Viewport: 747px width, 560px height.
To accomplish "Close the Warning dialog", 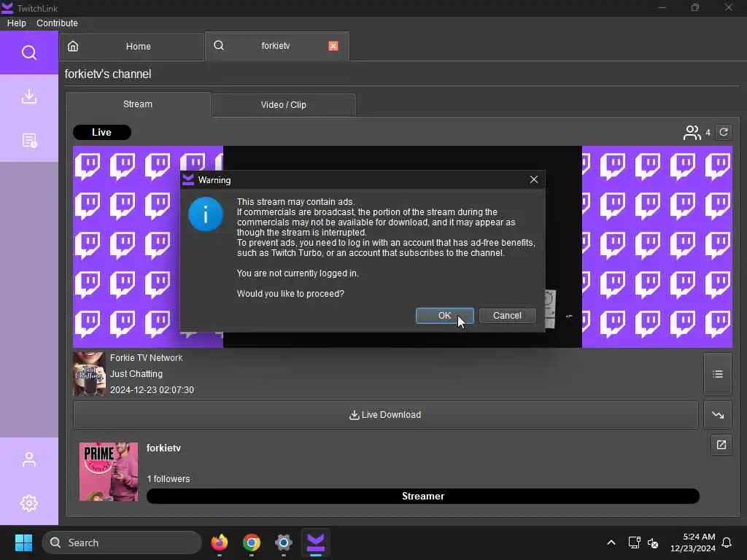I will (533, 179).
